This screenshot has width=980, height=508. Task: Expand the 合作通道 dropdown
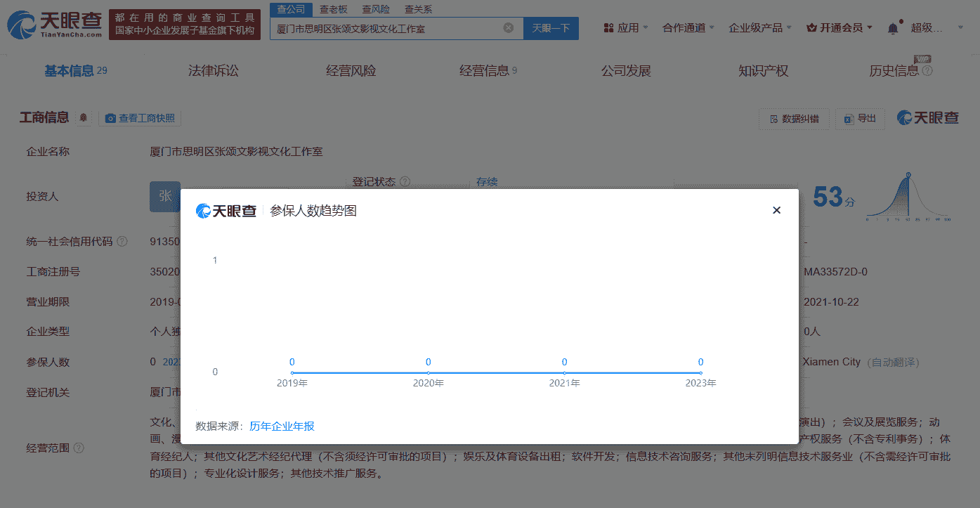click(688, 28)
